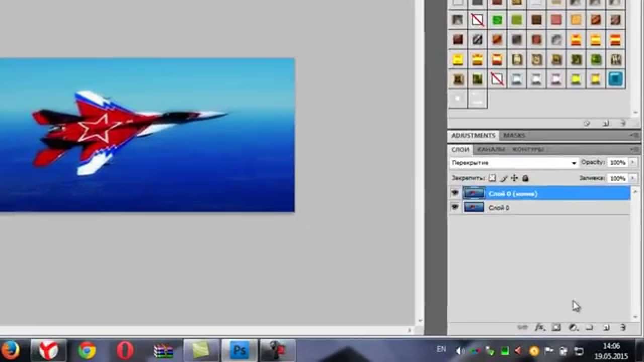
Task: Create new style from Styles panel footer
Action: tap(606, 123)
